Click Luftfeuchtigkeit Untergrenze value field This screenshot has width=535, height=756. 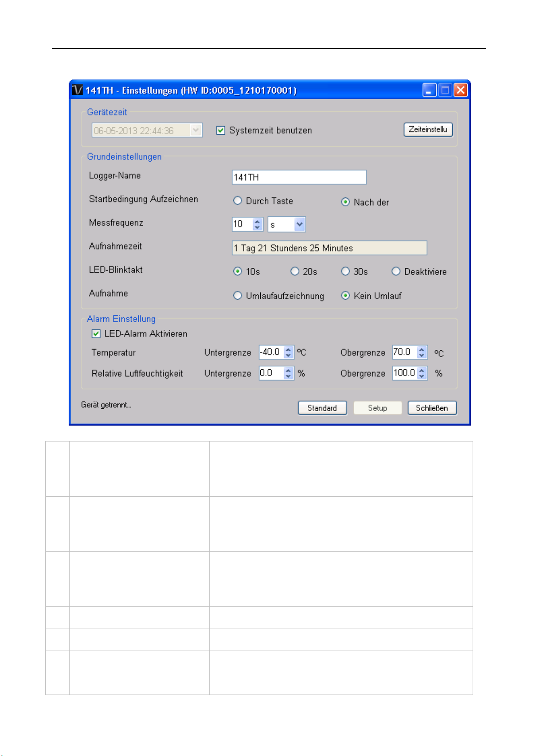click(272, 373)
